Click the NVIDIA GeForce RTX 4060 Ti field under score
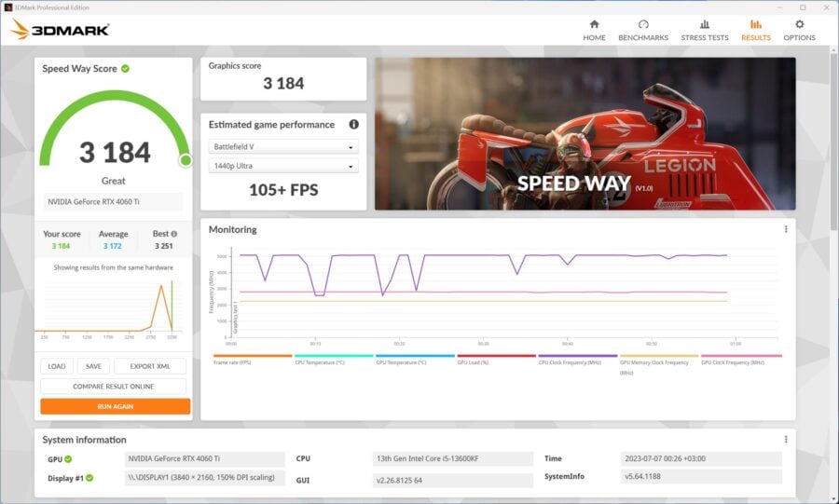Screen dimensions: 839x504 click(x=113, y=201)
